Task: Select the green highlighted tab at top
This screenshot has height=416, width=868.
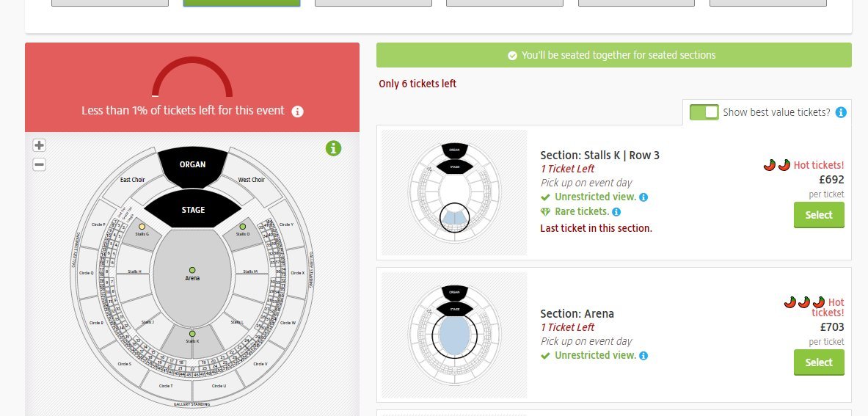Action: pos(241,4)
